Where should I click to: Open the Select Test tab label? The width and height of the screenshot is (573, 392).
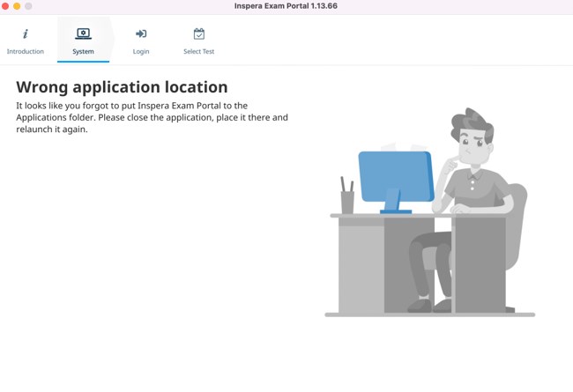199,51
